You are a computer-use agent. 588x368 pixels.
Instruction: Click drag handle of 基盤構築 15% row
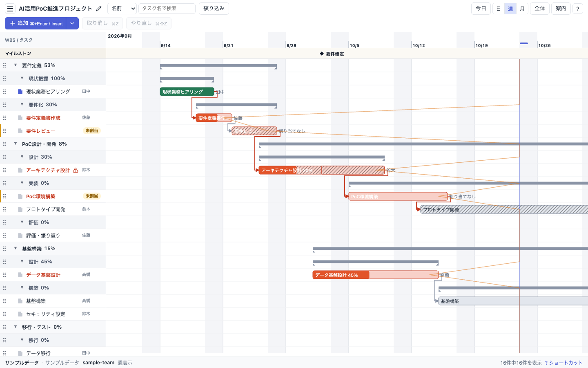click(x=4, y=249)
